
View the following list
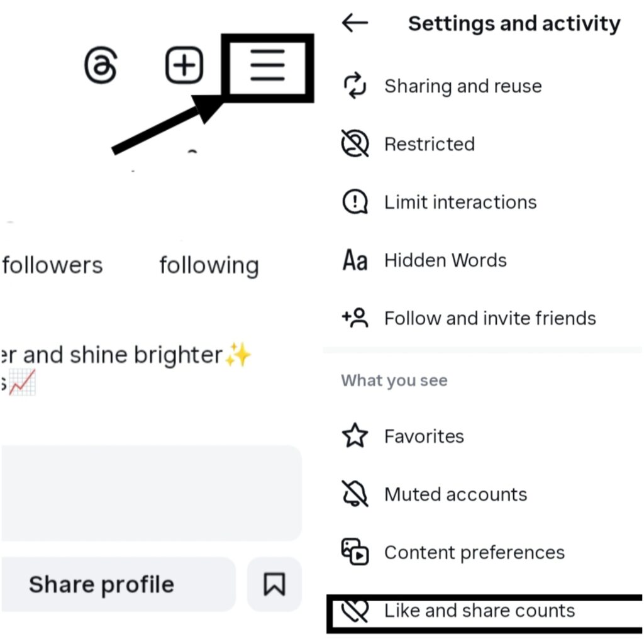pyautogui.click(x=209, y=265)
